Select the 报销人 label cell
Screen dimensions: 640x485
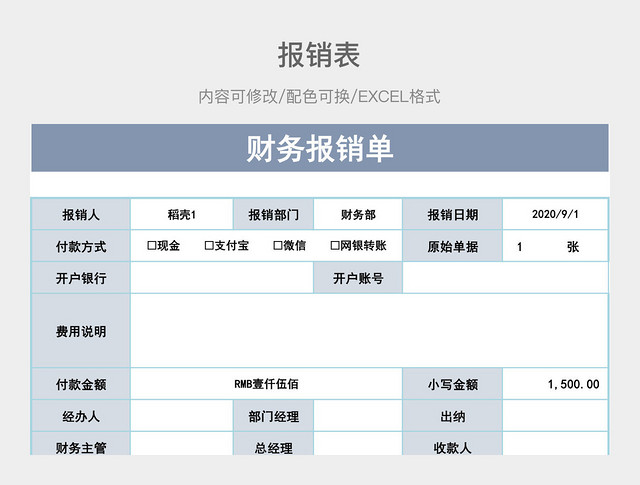[81, 214]
